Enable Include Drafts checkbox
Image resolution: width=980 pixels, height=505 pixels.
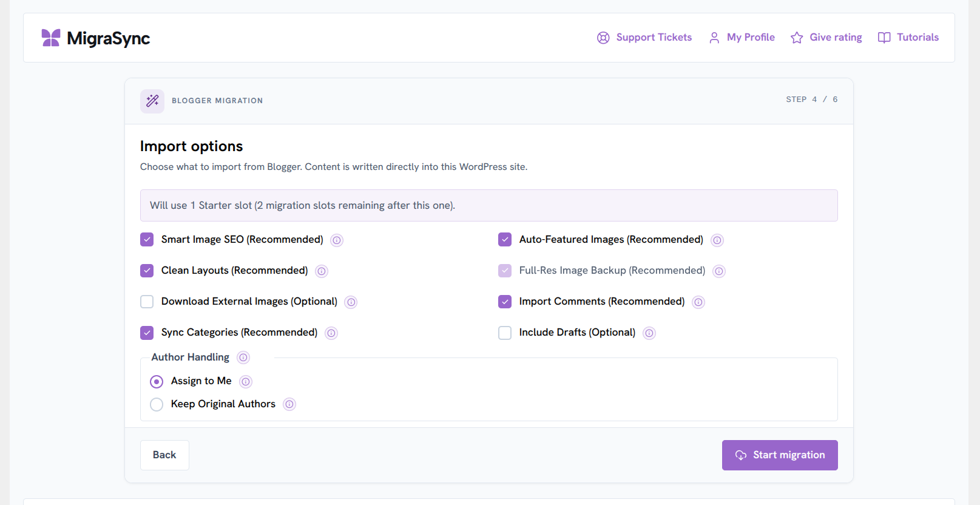505,333
